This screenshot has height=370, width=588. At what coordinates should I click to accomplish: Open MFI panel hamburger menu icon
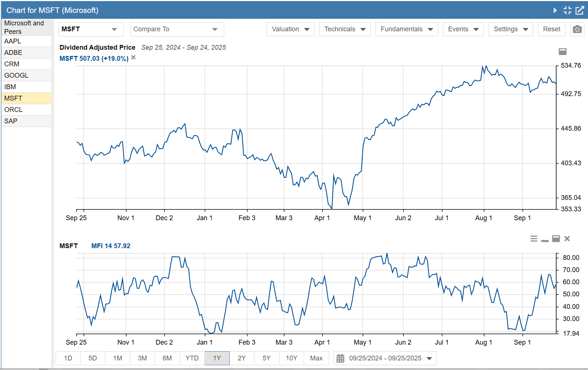[x=534, y=239]
